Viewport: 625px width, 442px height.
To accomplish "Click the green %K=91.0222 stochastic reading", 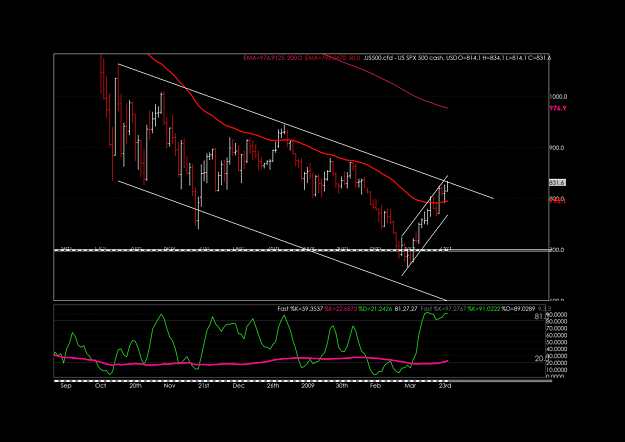I will pos(484,308).
